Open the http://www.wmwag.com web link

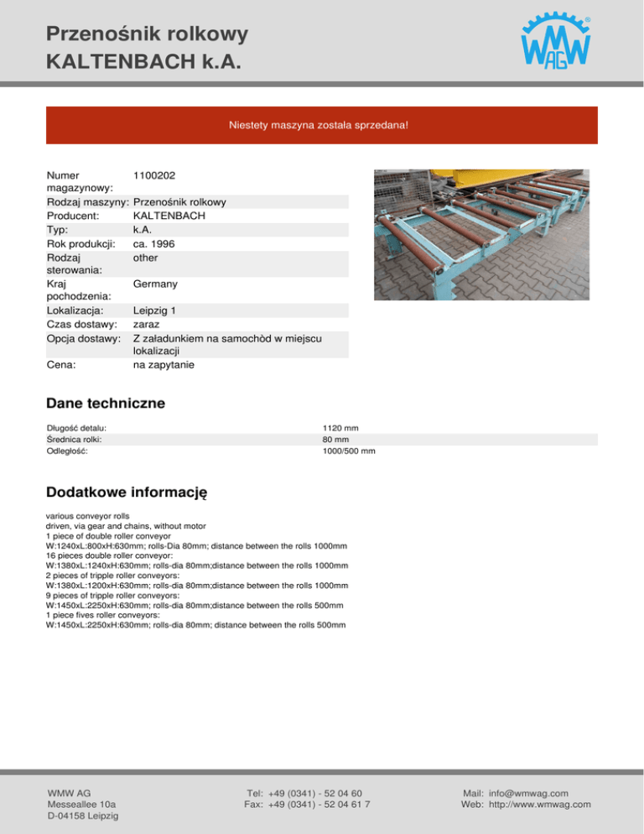click(x=538, y=805)
